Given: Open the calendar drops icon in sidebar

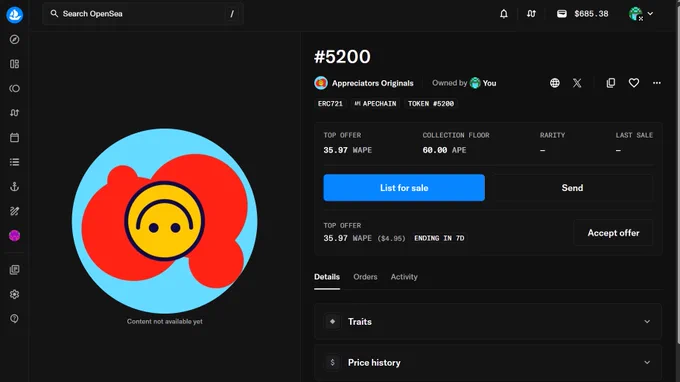Looking at the screenshot, I should click(14, 137).
